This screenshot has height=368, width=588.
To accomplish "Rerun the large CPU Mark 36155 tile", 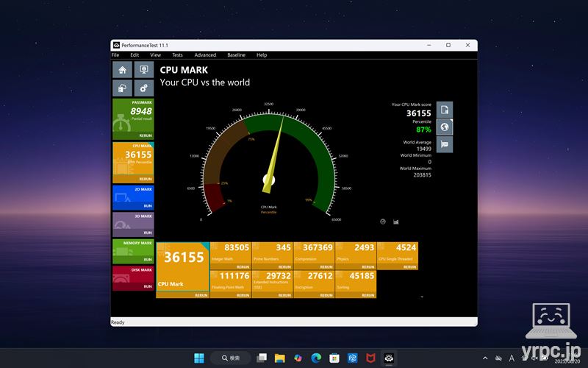I will pos(201,295).
